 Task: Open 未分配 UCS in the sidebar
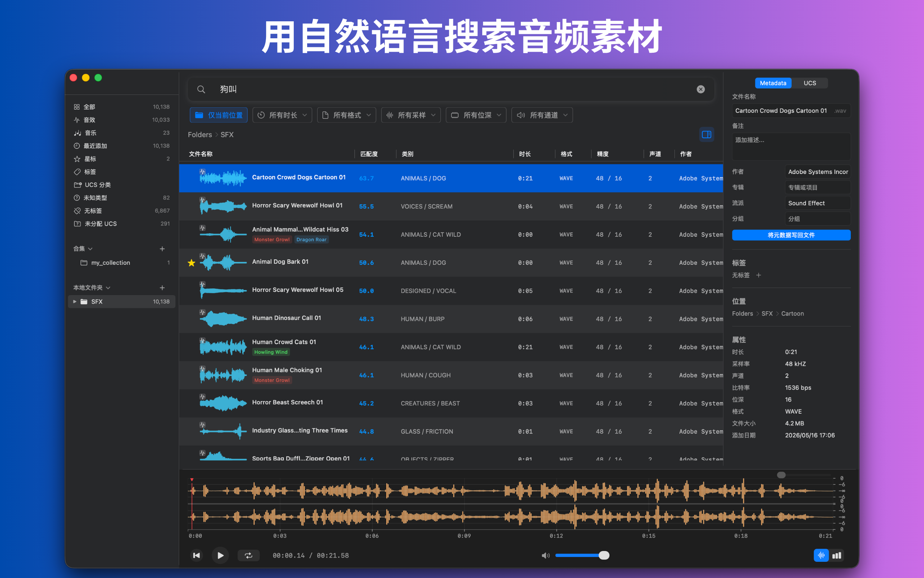[x=122, y=224]
